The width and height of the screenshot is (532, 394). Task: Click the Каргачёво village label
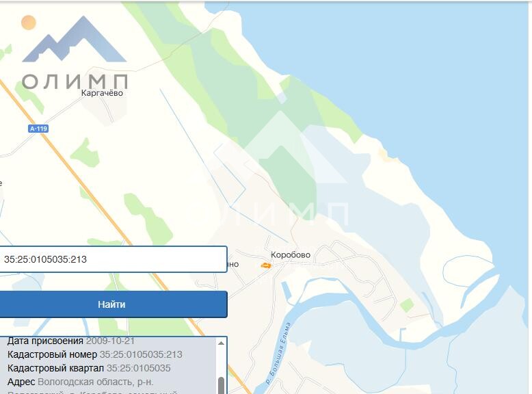102,93
